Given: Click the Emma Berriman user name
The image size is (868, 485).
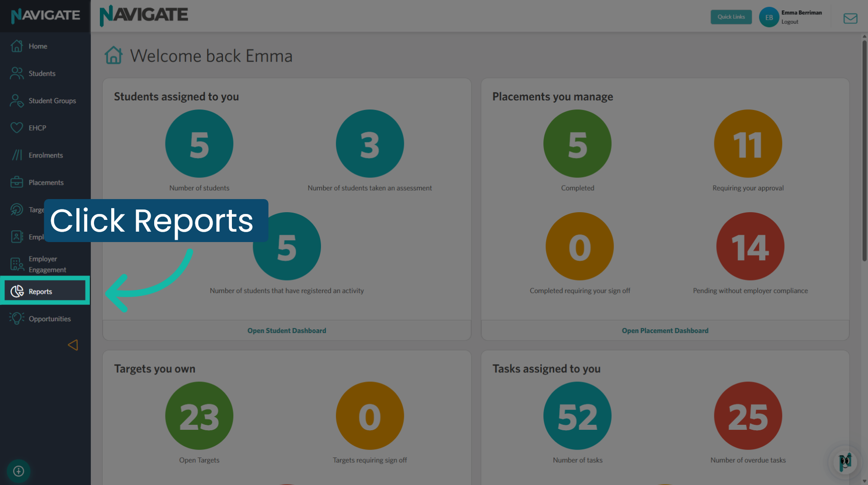Looking at the screenshot, I should 802,13.
